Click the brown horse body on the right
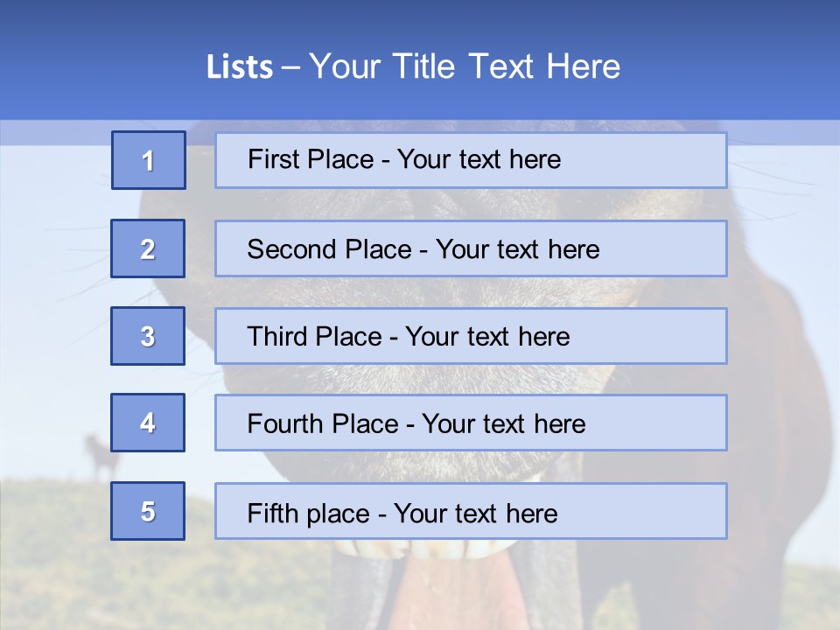 click(x=779, y=394)
